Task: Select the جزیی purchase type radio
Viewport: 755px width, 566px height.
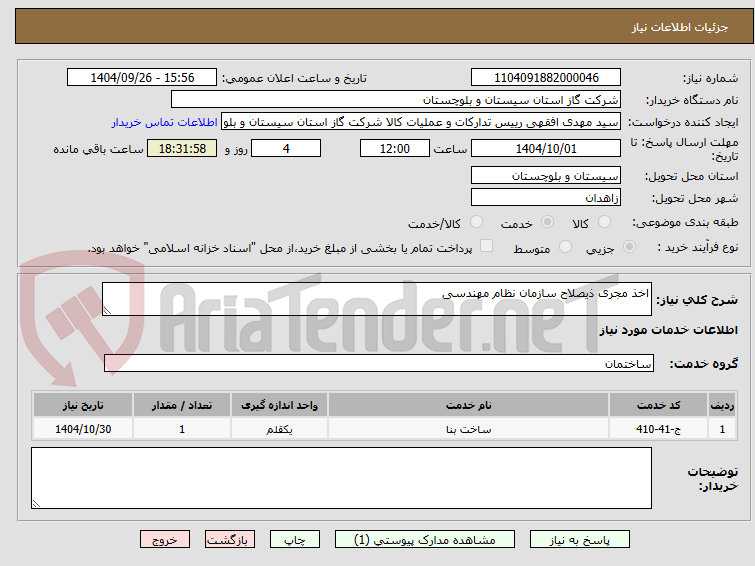Action: point(629,247)
